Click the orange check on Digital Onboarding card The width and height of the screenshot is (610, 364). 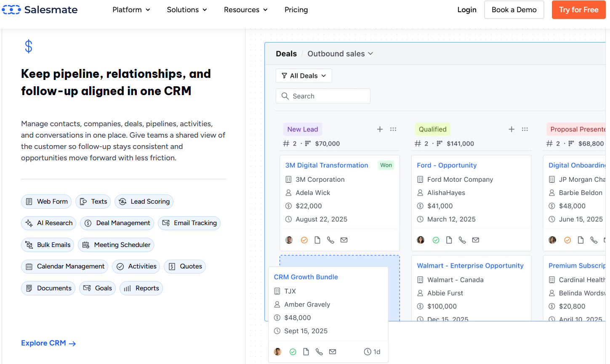567,240
